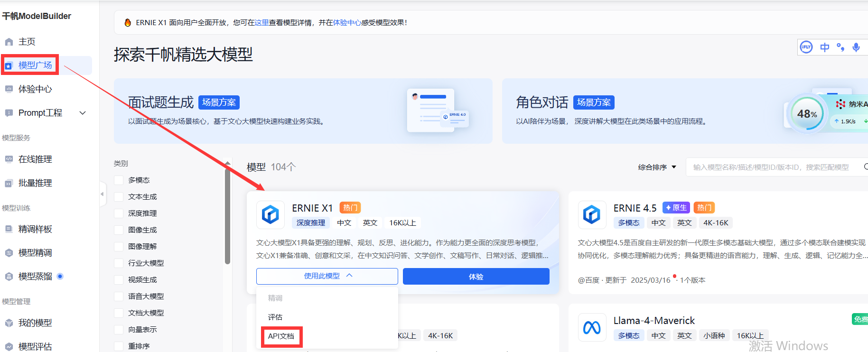The width and height of the screenshot is (868, 352).
Task: Click the code icon beside 在线推理
Action: click(x=9, y=159)
